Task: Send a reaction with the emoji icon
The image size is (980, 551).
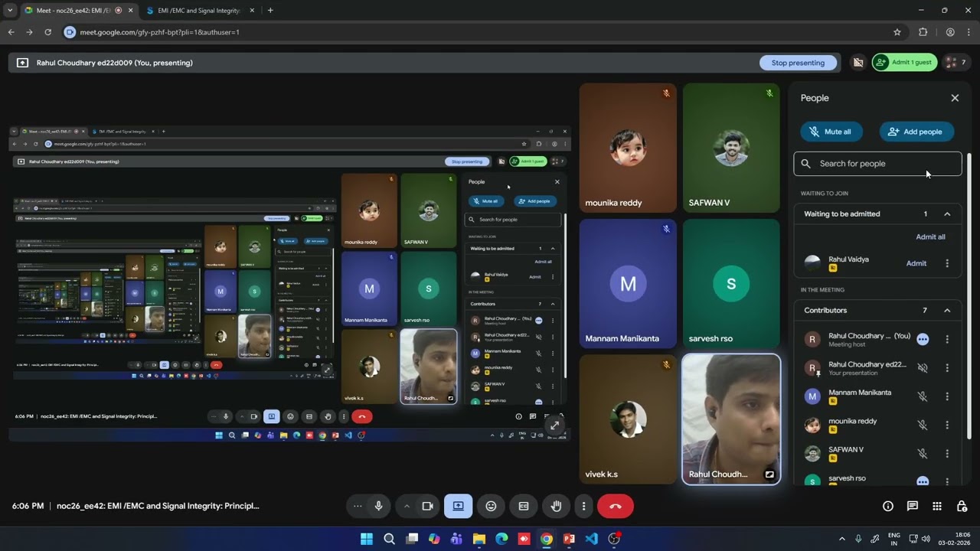Action: coord(491,506)
